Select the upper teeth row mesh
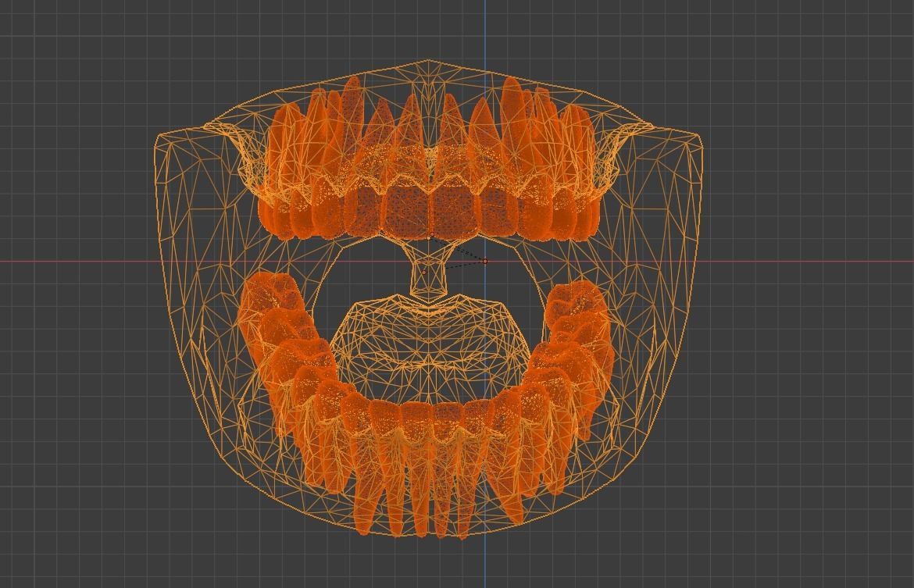914x588 pixels. coord(430,159)
